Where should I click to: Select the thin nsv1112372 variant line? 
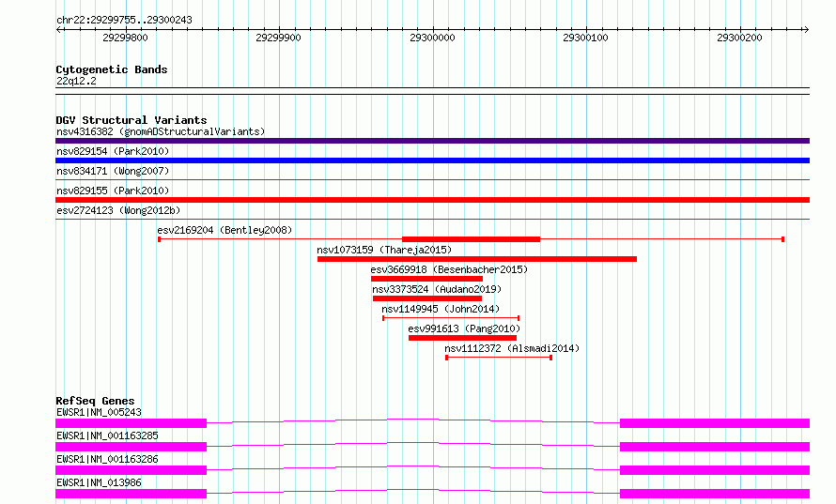499,358
